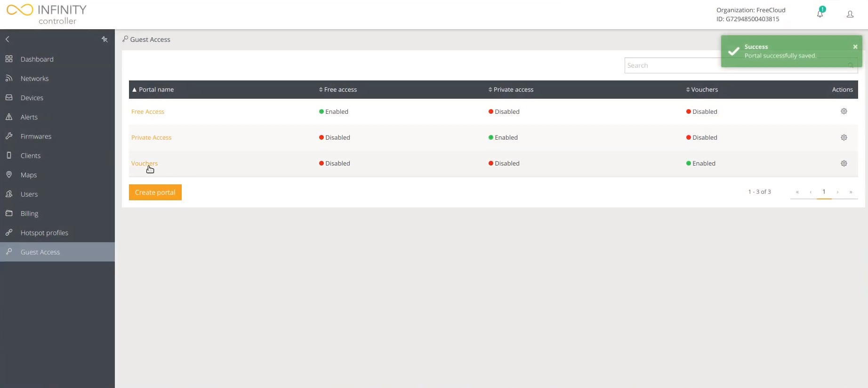Toggle the sidebar pin icon
The image size is (868, 388).
click(x=104, y=40)
